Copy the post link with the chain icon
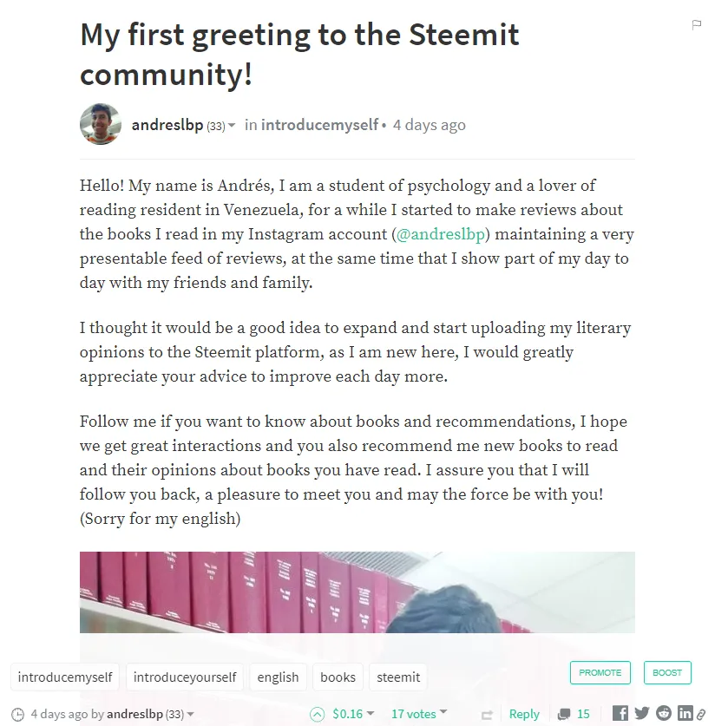728x726 pixels. click(x=701, y=714)
